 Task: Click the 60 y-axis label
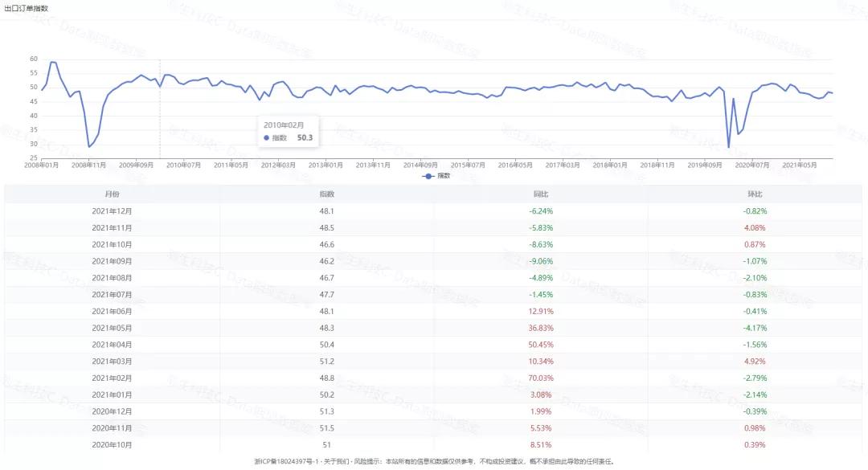(x=35, y=59)
